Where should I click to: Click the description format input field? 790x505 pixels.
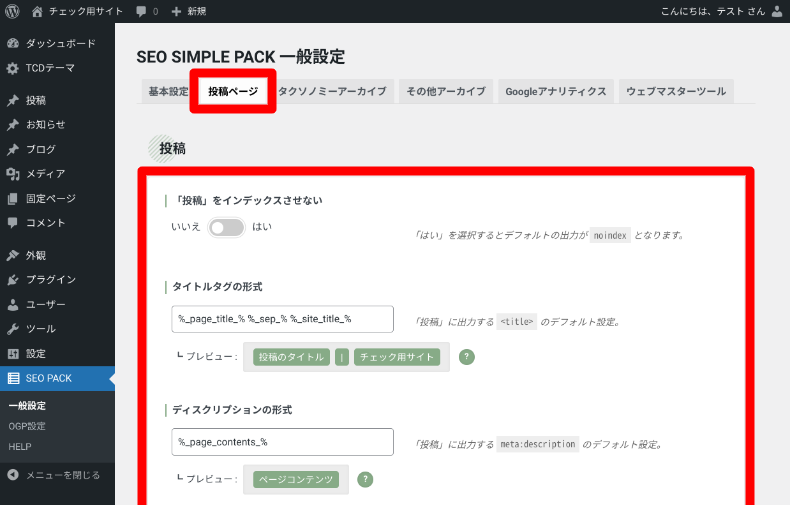pyautogui.click(x=282, y=442)
